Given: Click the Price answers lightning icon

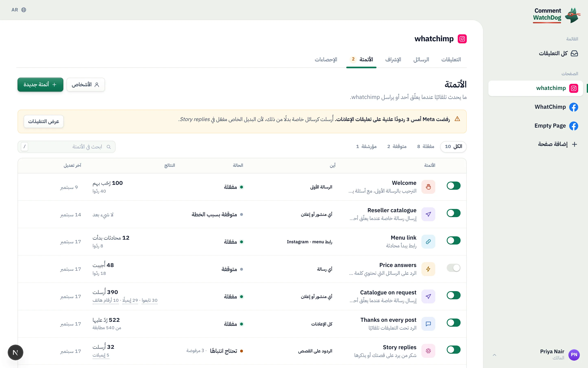Looking at the screenshot, I should point(428,269).
